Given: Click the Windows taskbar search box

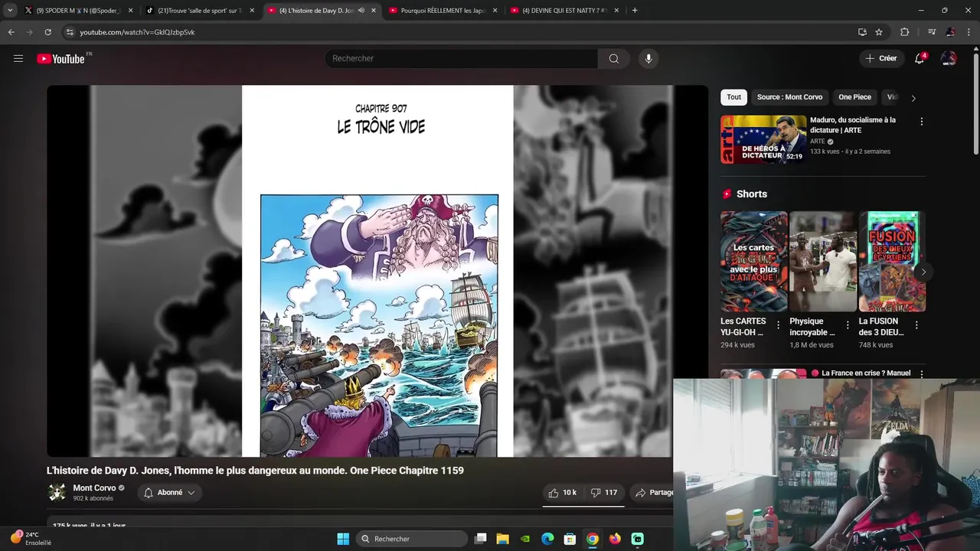Looking at the screenshot, I should click(x=412, y=539).
